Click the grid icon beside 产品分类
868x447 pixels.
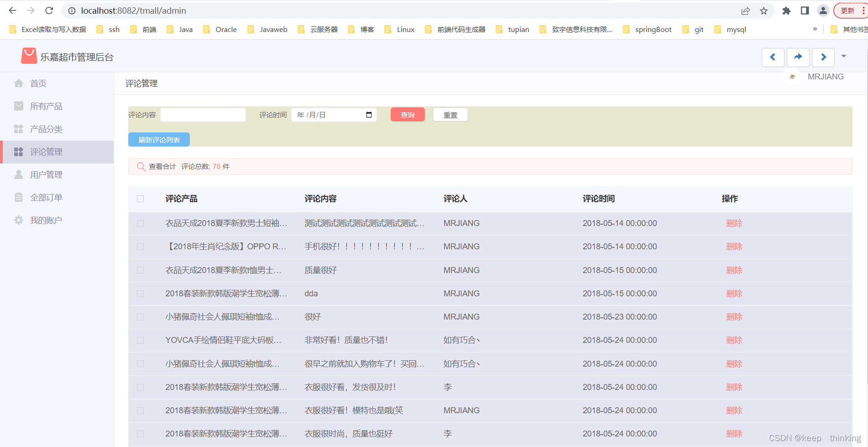point(19,129)
